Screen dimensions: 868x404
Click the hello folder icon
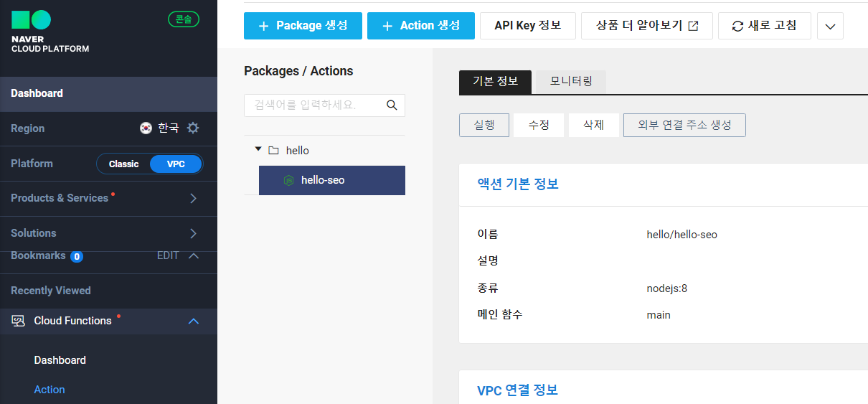pos(273,151)
